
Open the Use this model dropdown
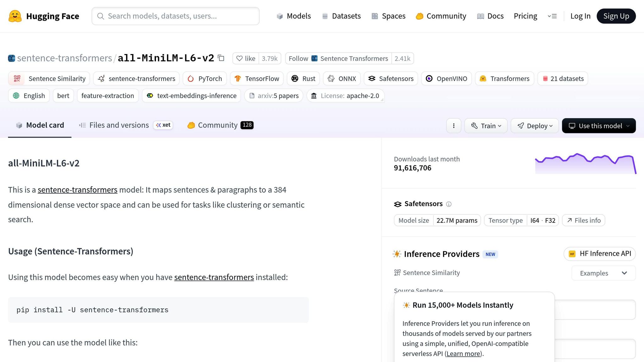tap(599, 126)
